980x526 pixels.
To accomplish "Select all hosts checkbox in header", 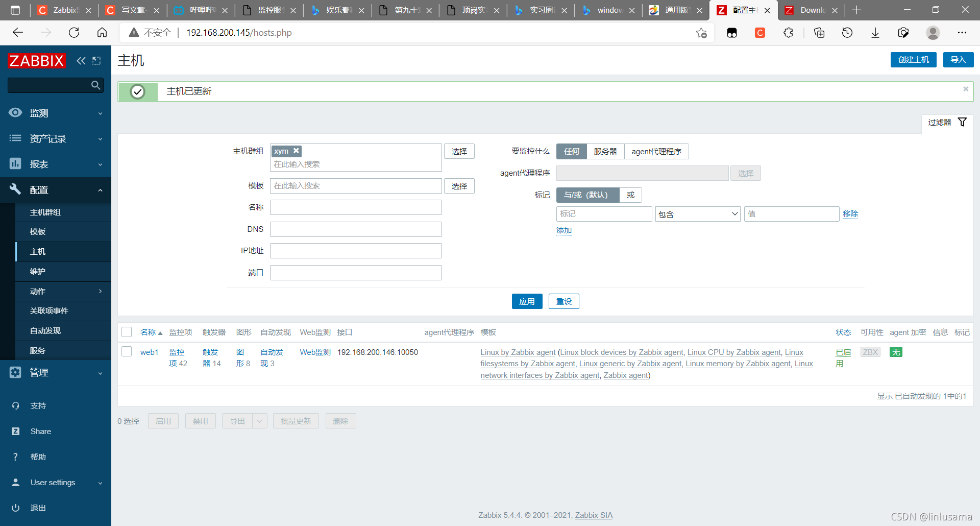I will coord(127,332).
